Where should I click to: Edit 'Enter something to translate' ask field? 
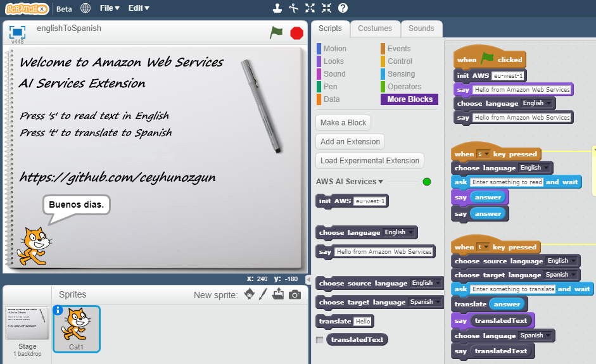(513, 289)
